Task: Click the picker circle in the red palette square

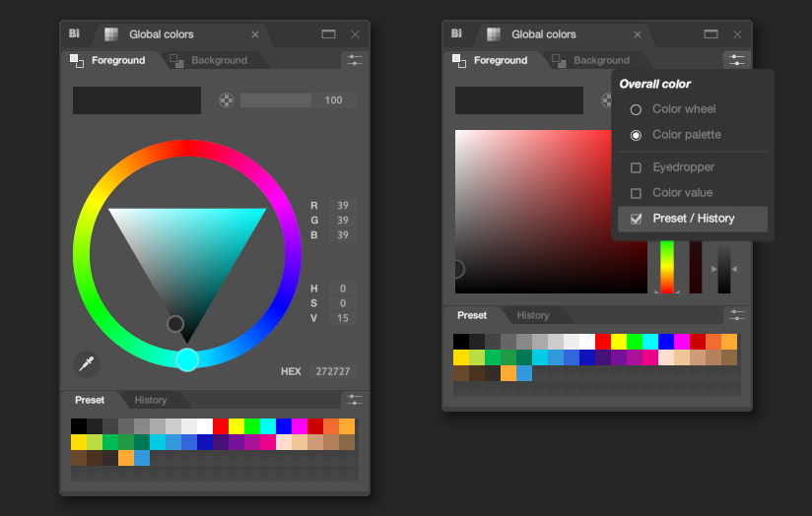Action: pyautogui.click(x=457, y=269)
